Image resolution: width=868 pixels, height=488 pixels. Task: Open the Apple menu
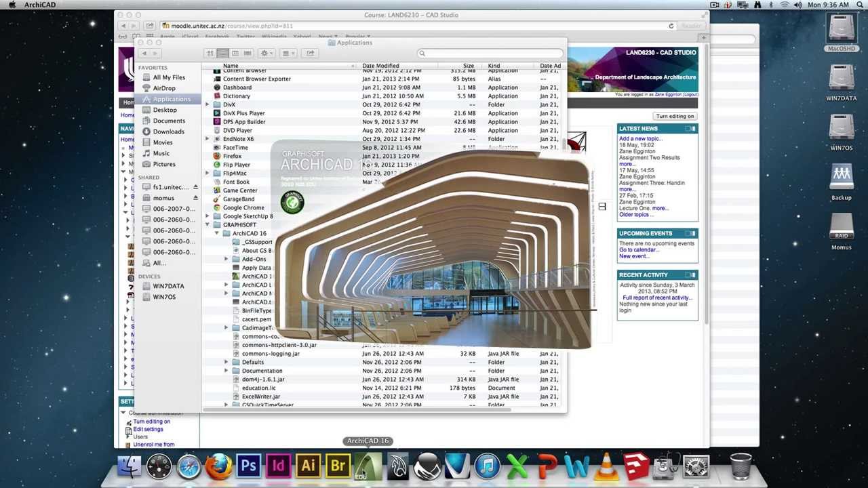click(12, 5)
